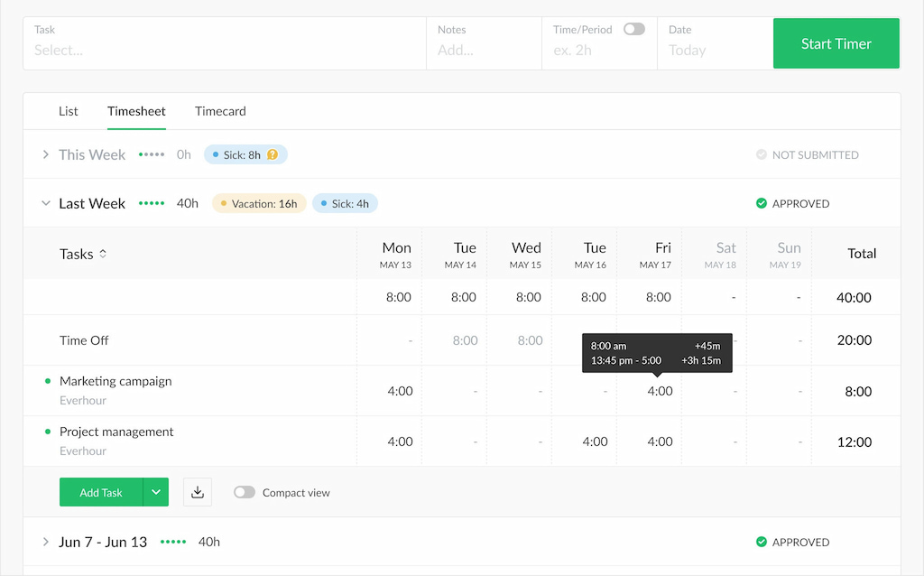Click the Vacation: 16h badge on Last Week

pos(259,203)
